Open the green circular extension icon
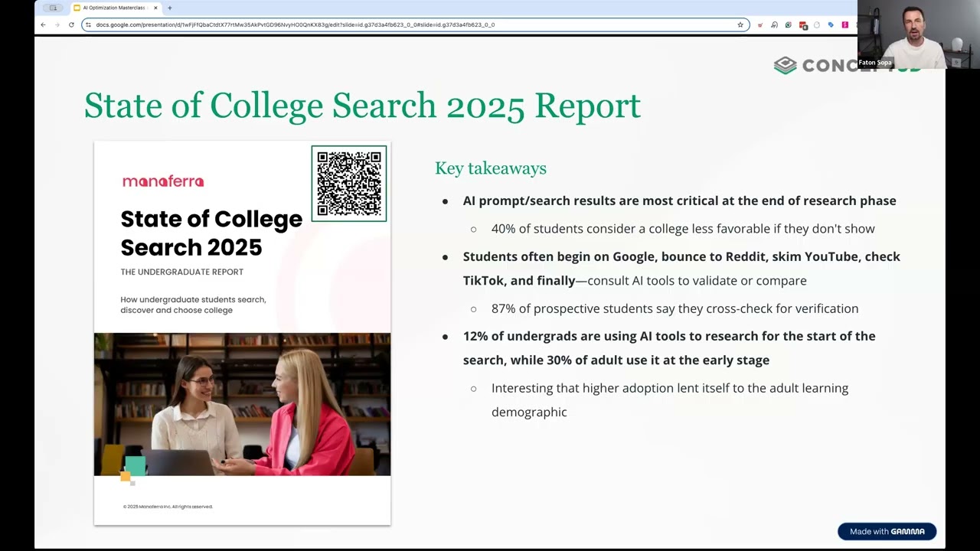This screenshot has width=980, height=551. [x=788, y=24]
